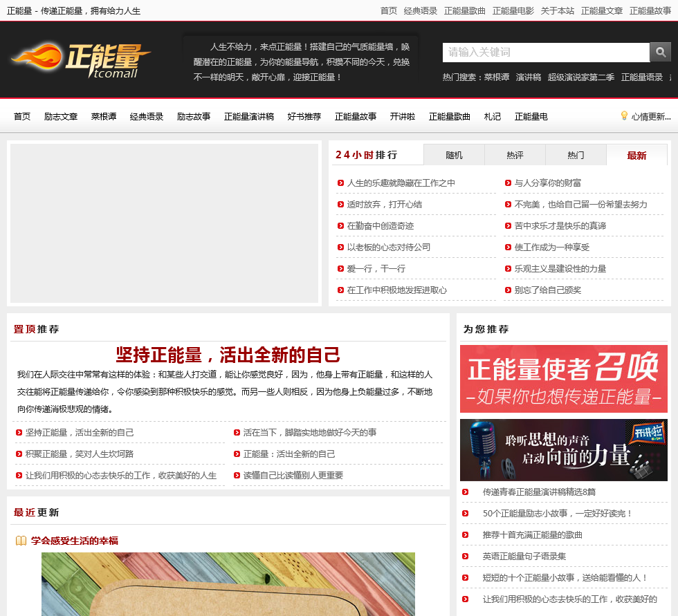Open the recent post 学会感受生活的幸福
Image resolution: width=678 pixels, height=616 pixels.
pos(75,541)
